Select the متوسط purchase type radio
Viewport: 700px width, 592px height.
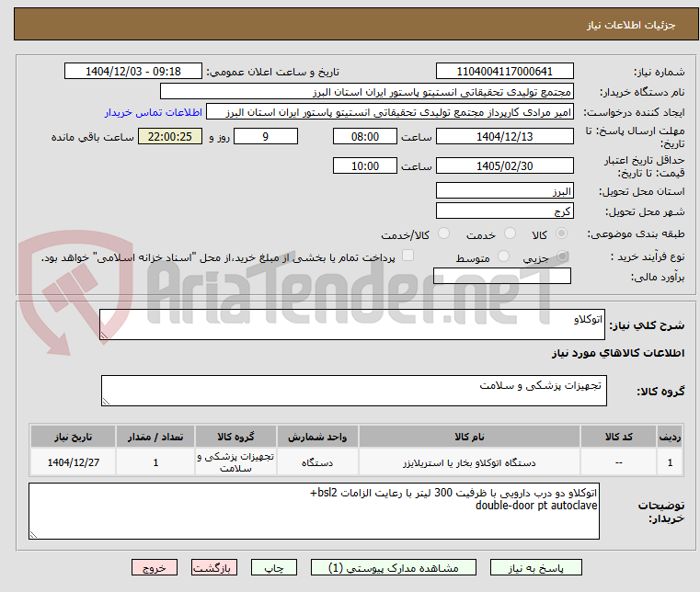coord(503,256)
